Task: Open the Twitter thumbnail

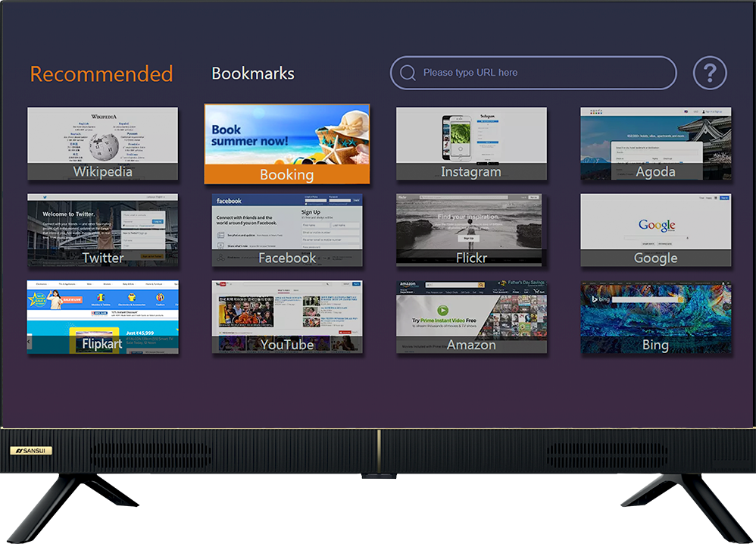Action: pyautogui.click(x=103, y=230)
